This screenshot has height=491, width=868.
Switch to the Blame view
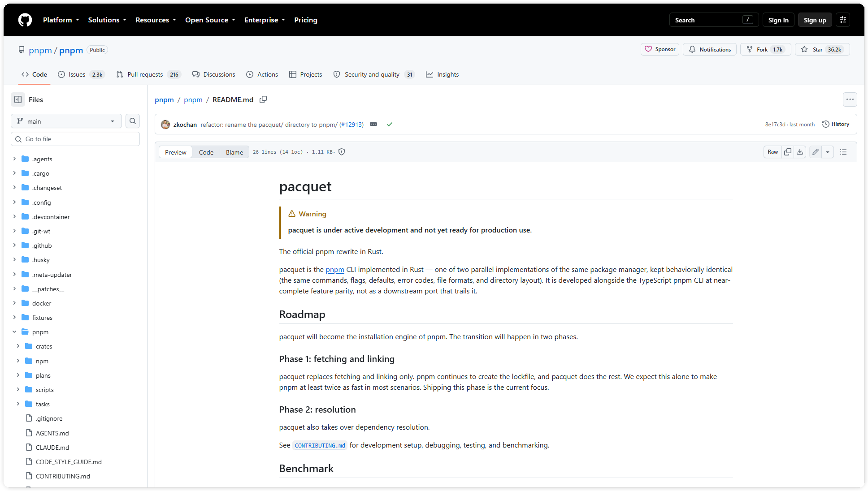[x=234, y=152]
